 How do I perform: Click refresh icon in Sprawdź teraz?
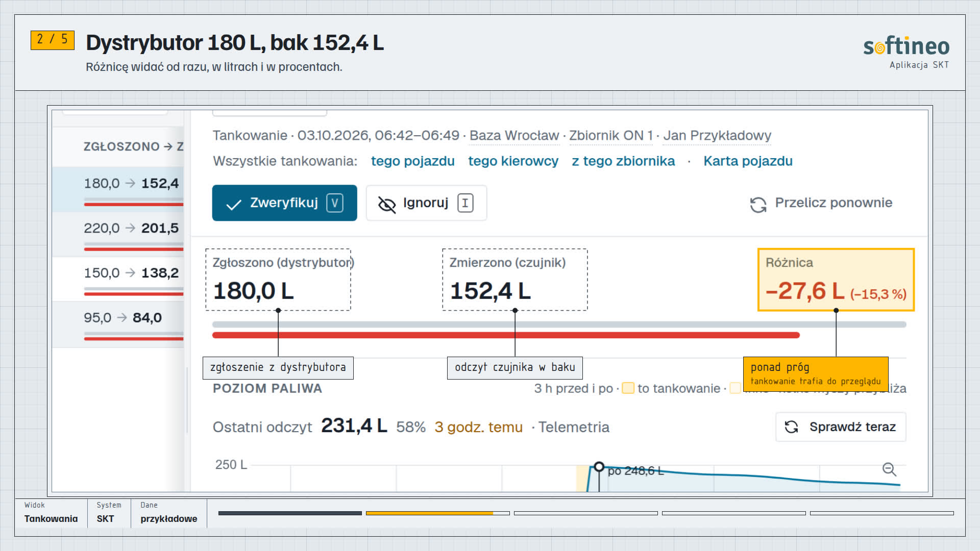click(791, 427)
